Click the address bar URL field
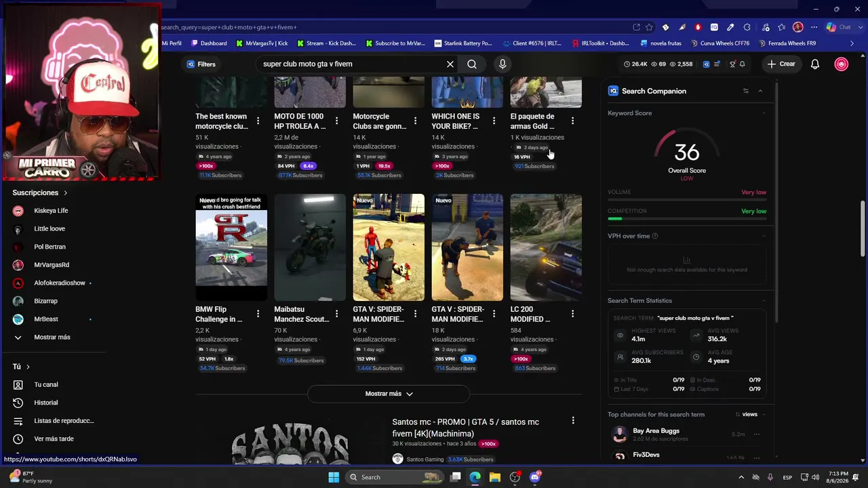Image resolution: width=868 pixels, height=488 pixels. coord(393,27)
